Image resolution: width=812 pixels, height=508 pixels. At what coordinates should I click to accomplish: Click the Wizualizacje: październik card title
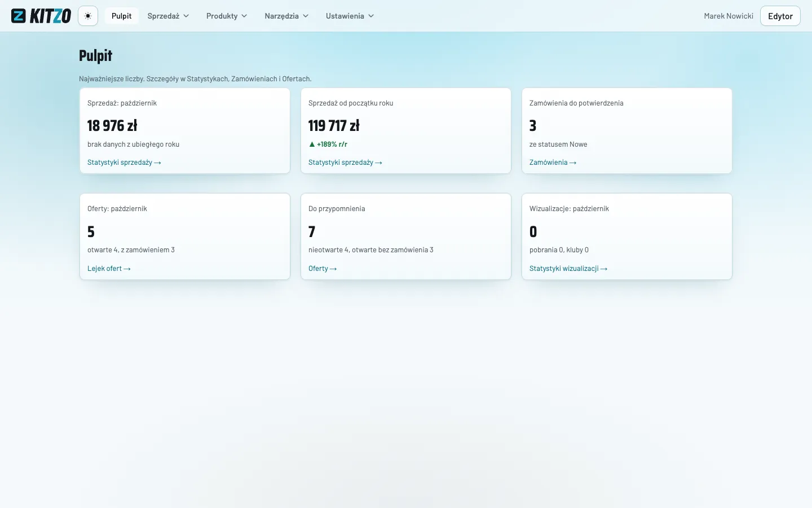569,209
